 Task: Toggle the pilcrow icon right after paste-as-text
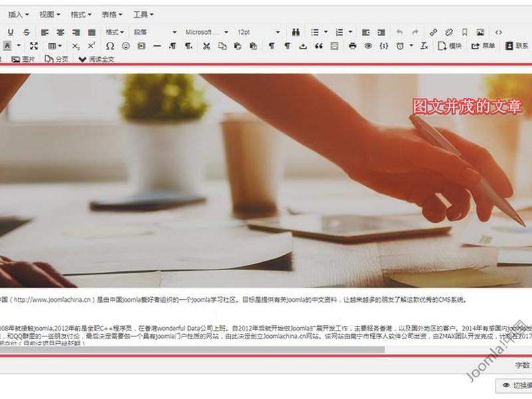[x=271, y=46]
